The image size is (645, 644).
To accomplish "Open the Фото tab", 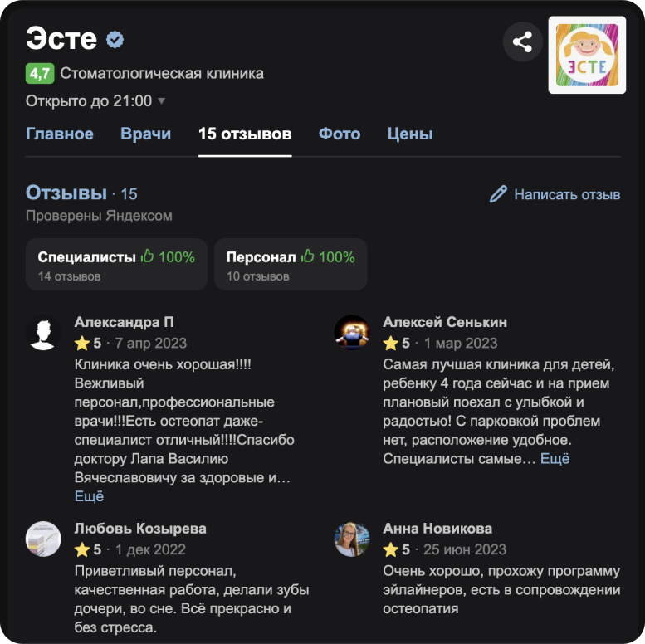I will [340, 134].
